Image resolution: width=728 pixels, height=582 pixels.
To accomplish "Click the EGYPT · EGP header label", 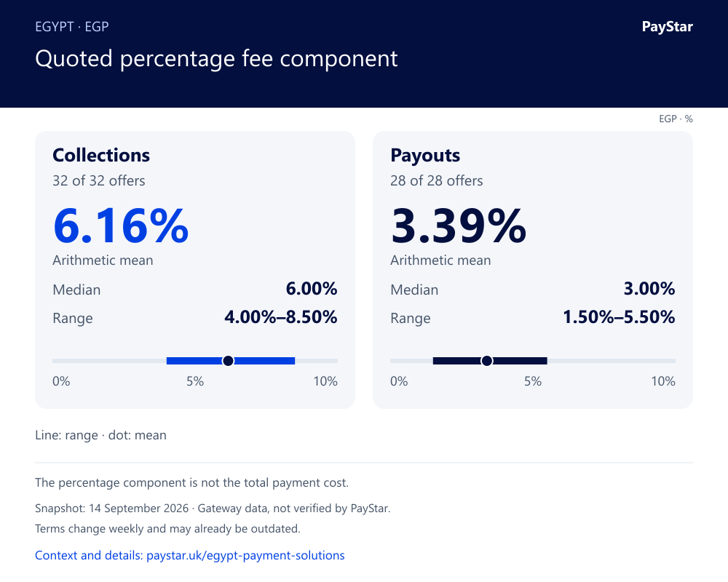I will [x=72, y=26].
